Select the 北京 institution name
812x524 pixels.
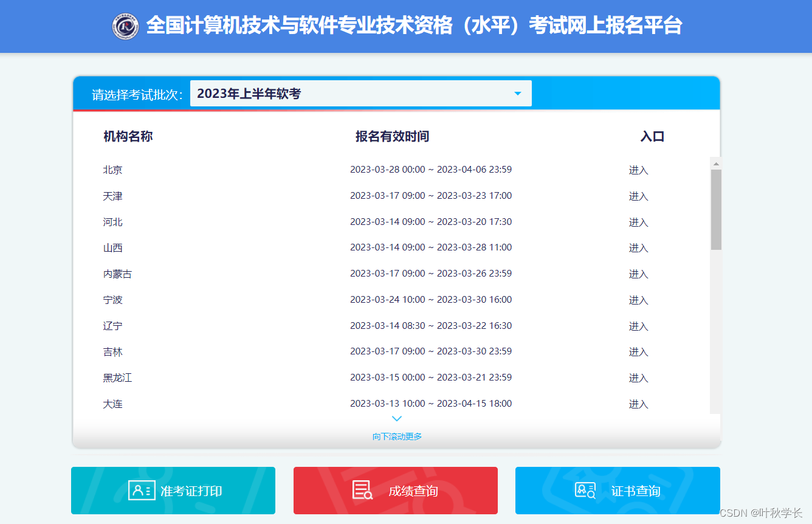pos(113,170)
